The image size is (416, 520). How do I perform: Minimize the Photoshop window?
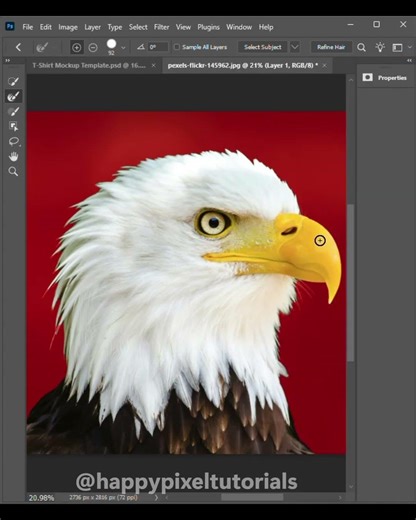tap(351, 24)
